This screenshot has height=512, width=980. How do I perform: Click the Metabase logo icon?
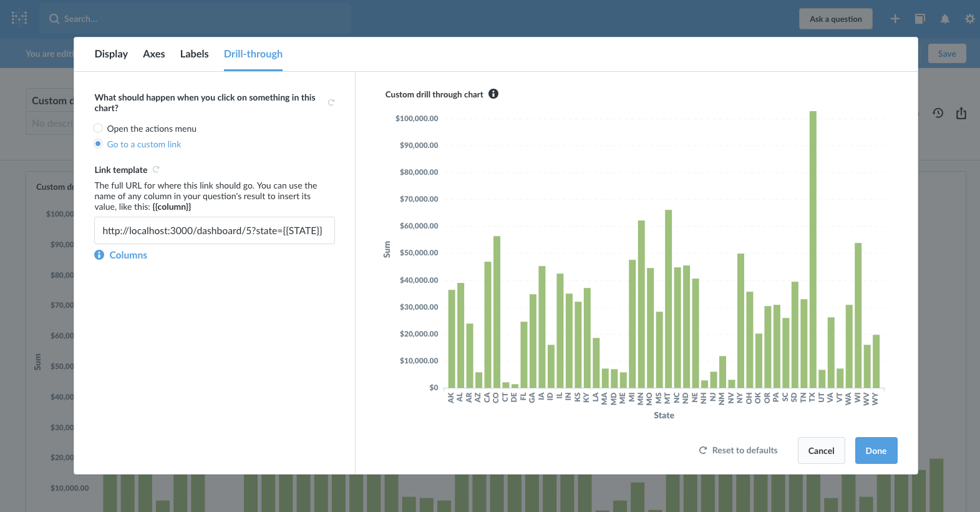pyautogui.click(x=19, y=18)
